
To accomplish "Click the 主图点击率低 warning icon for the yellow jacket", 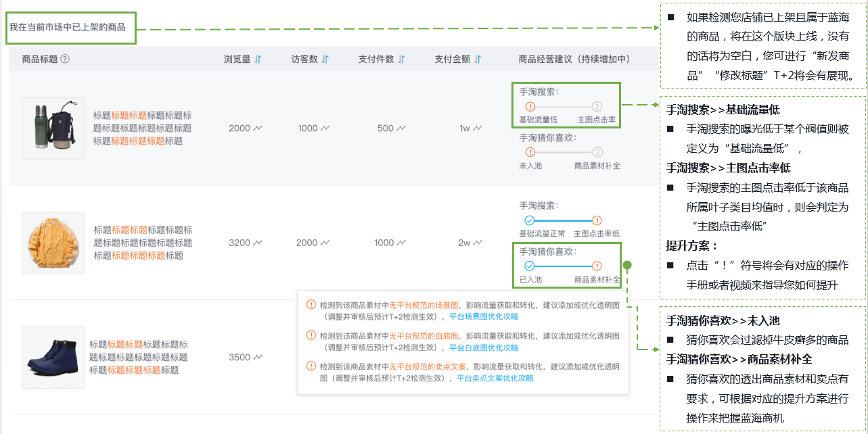I will pos(597,220).
